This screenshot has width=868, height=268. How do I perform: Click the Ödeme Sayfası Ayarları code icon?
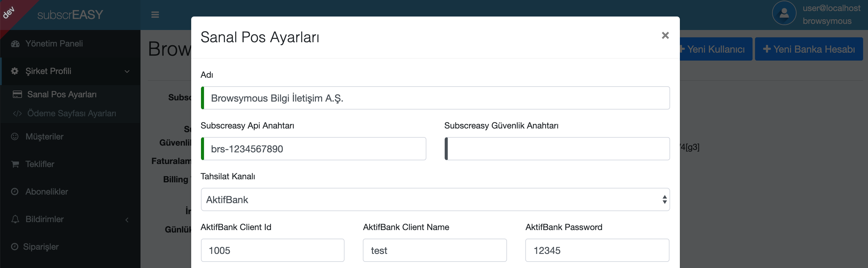[17, 114]
